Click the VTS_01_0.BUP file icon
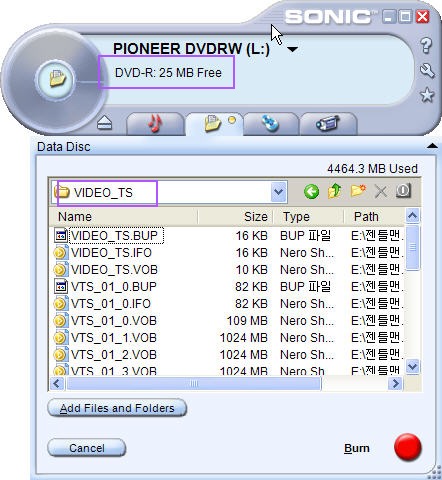442x480 pixels. pyautogui.click(x=60, y=286)
